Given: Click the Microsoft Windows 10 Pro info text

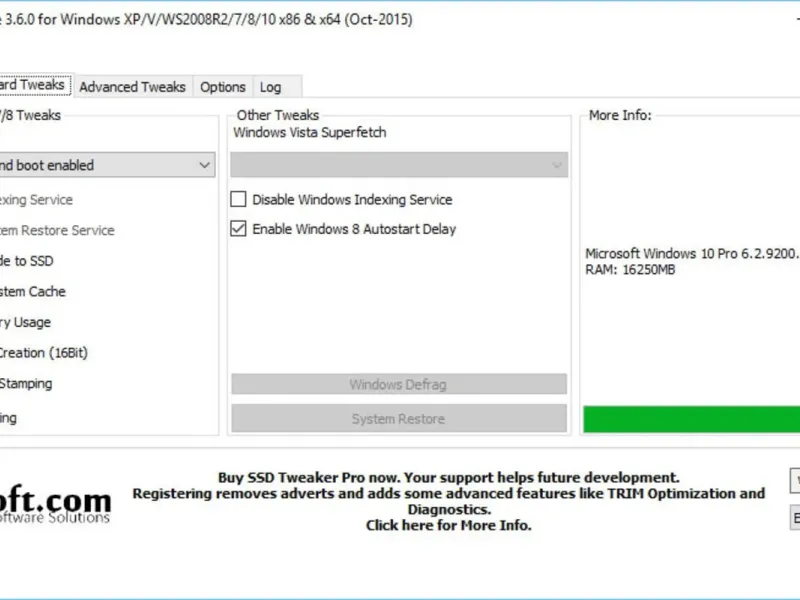Looking at the screenshot, I should pyautogui.click(x=692, y=254).
